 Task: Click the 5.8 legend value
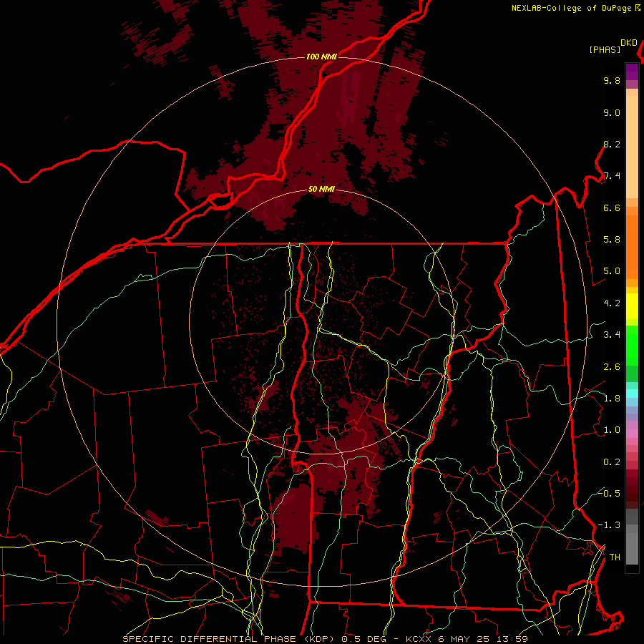pyautogui.click(x=612, y=240)
